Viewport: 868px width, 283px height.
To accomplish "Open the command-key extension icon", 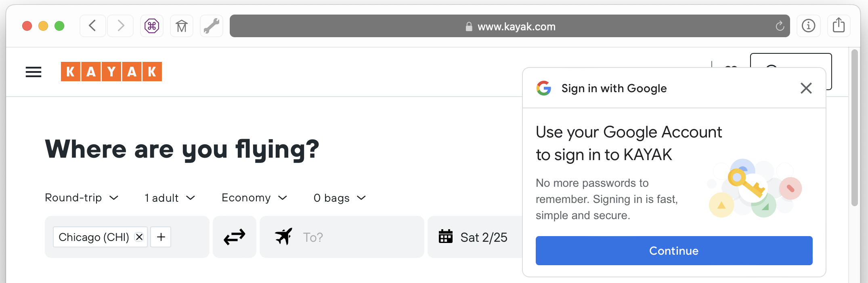I will click(x=152, y=26).
